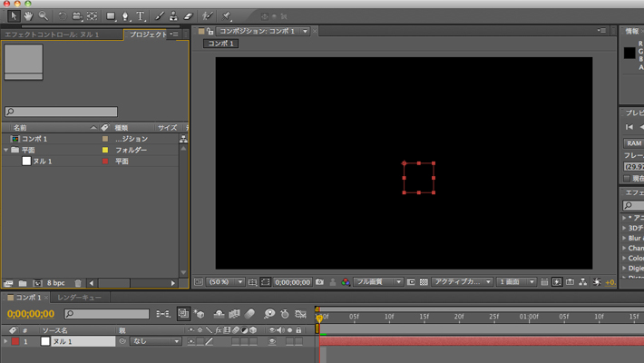Open the フル画質 resolution dropdown
The width and height of the screenshot is (644, 363).
pos(377,282)
